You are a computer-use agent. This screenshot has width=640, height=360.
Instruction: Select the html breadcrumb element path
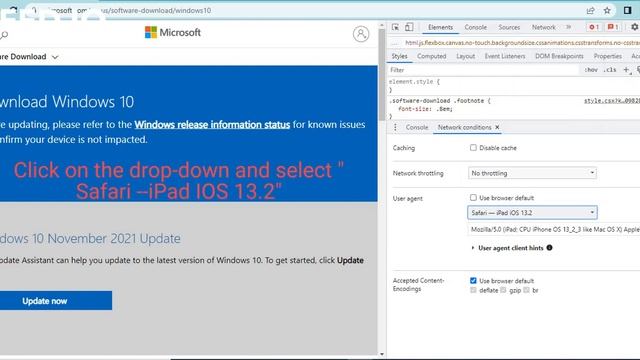(522, 42)
